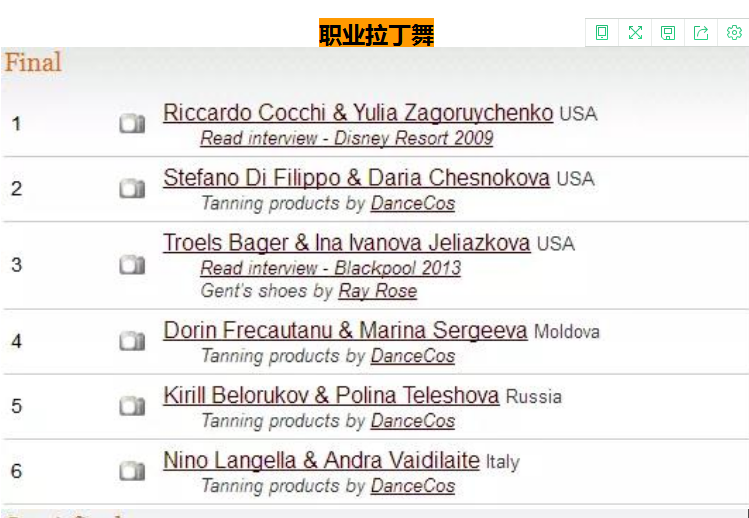Read interview - Disney Resort 2009 link

pos(346,138)
